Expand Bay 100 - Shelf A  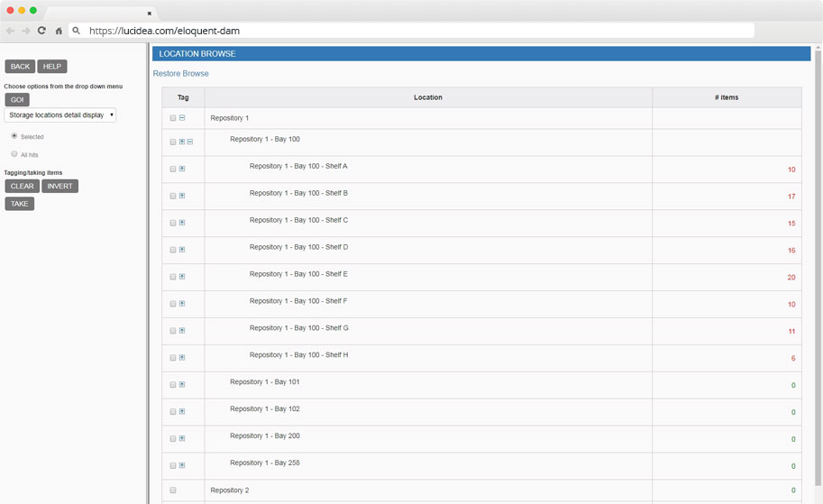(x=182, y=169)
